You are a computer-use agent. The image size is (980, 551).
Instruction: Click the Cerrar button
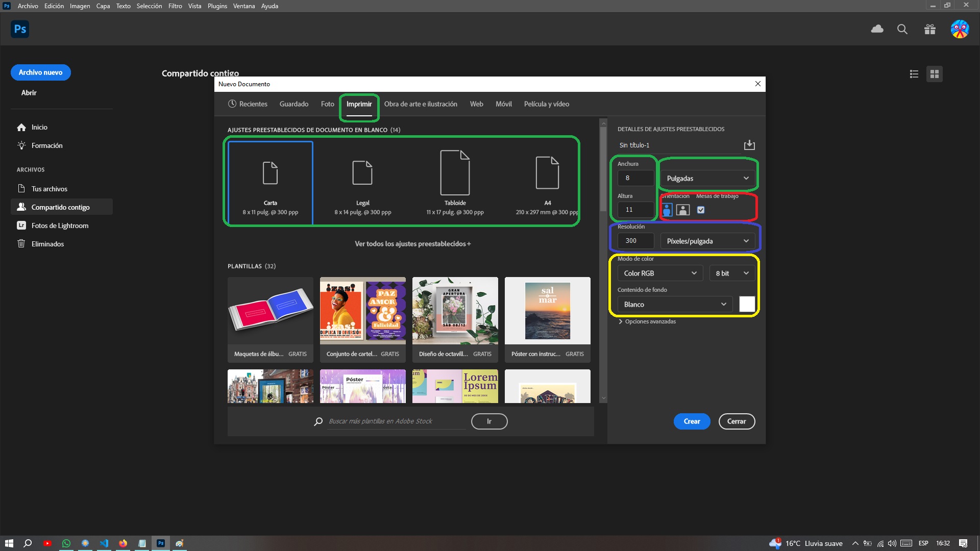737,421
